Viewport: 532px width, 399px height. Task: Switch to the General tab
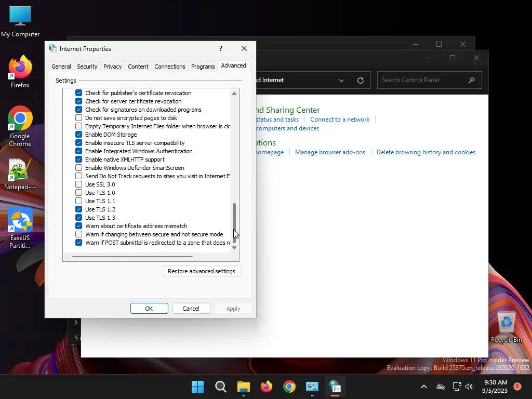[x=61, y=66]
